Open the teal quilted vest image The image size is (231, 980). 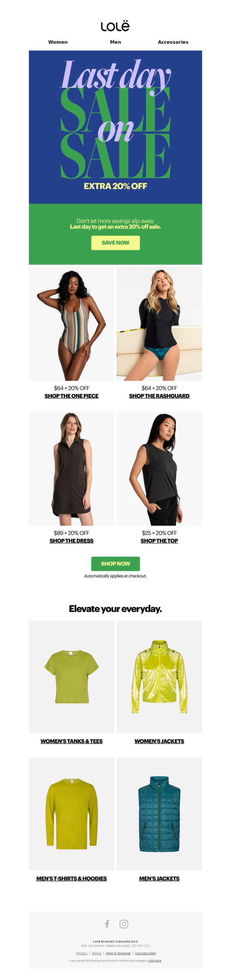[x=159, y=814]
